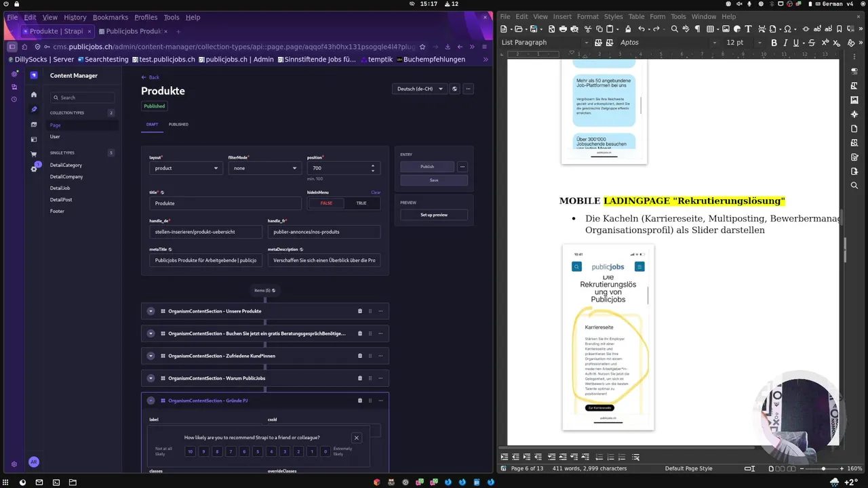The height and width of the screenshot is (488, 868).
Task: Click Find and Replace magnifier icon
Action: [x=674, y=29]
